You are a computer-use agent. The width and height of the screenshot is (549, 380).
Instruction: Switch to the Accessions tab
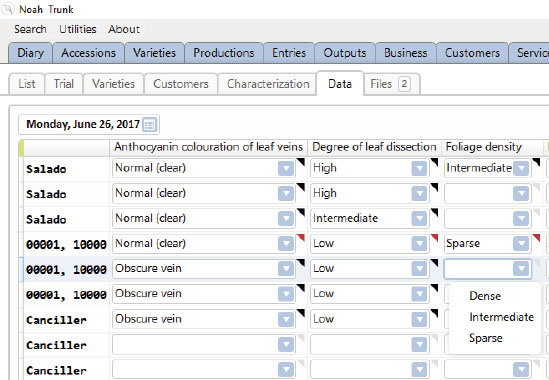(x=88, y=53)
